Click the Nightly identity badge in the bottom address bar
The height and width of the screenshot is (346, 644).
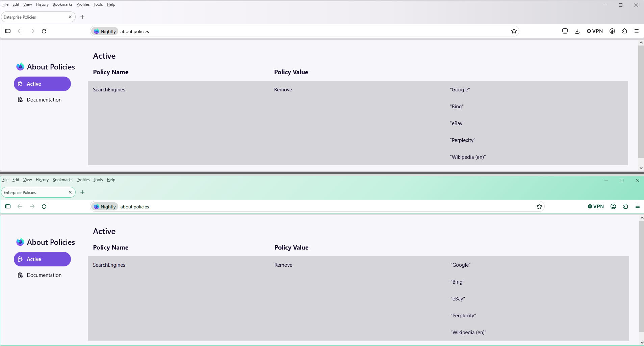[x=105, y=207]
